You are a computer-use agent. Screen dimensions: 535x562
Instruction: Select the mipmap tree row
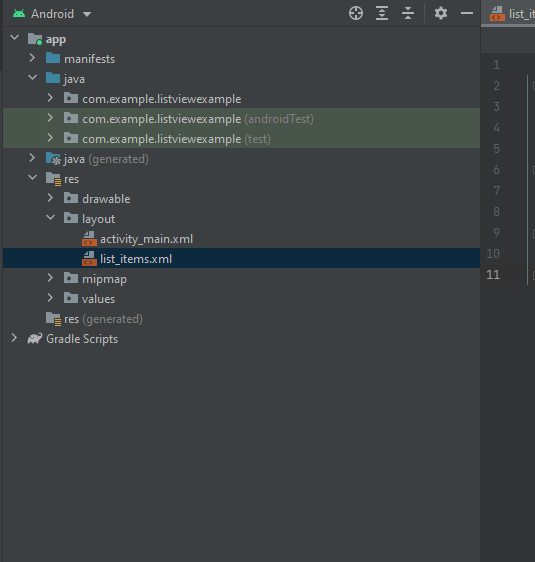[x=242, y=279]
